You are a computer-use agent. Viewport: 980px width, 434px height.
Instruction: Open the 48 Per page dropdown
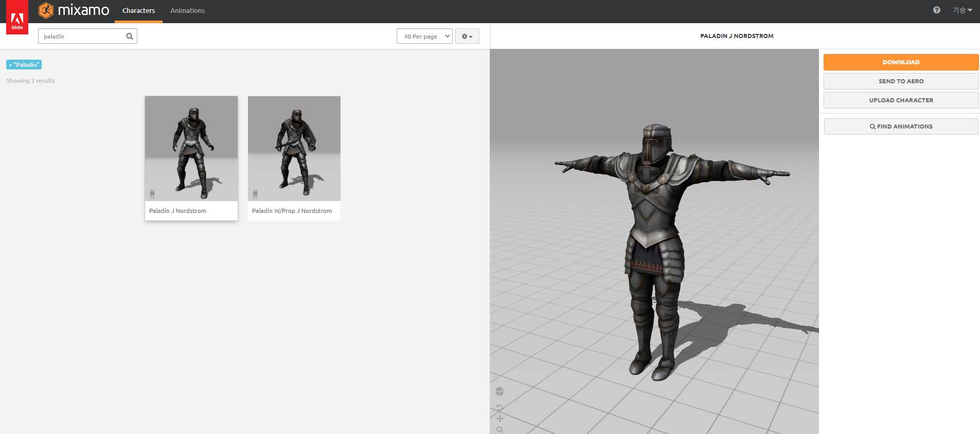424,36
